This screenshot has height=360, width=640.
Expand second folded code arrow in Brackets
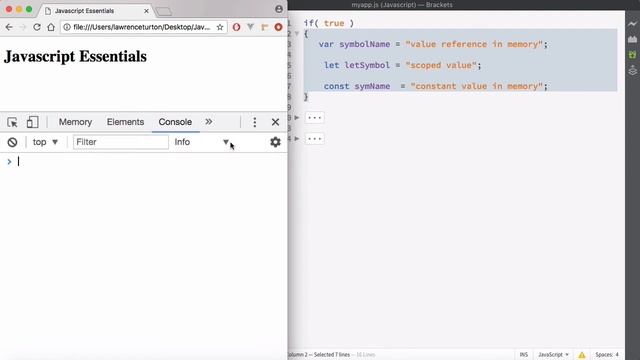point(297,138)
